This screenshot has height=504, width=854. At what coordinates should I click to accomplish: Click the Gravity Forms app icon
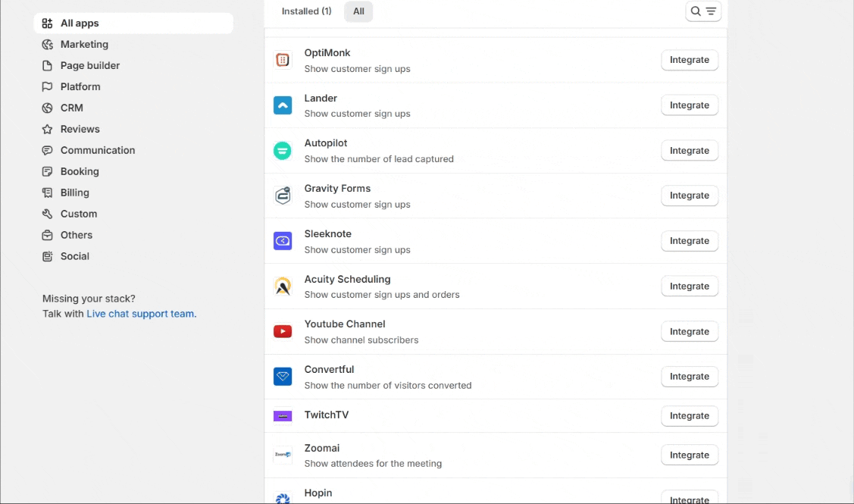(x=283, y=196)
